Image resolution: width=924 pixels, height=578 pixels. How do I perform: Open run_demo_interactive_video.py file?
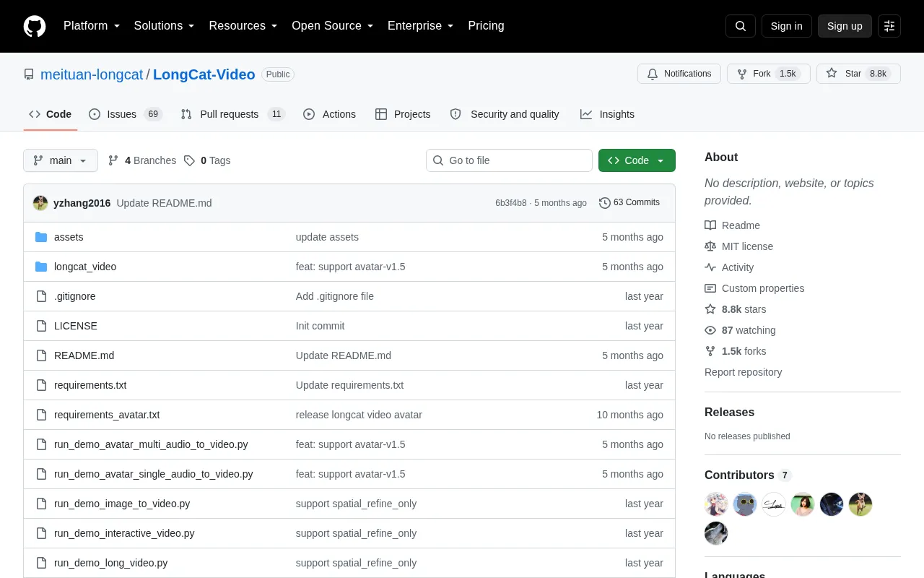point(124,533)
